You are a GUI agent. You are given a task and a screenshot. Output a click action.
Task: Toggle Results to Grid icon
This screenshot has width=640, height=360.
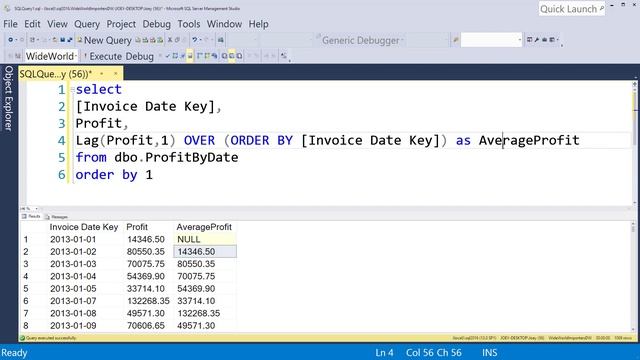231,56
